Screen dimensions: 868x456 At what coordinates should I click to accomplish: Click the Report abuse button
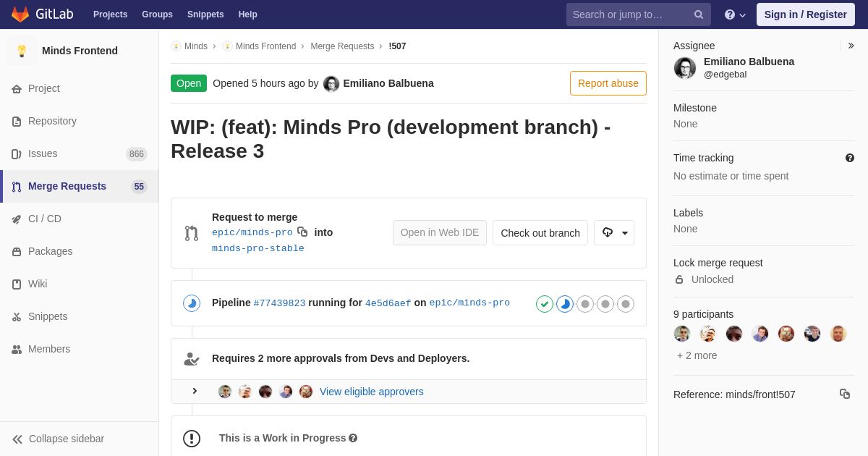pos(608,83)
